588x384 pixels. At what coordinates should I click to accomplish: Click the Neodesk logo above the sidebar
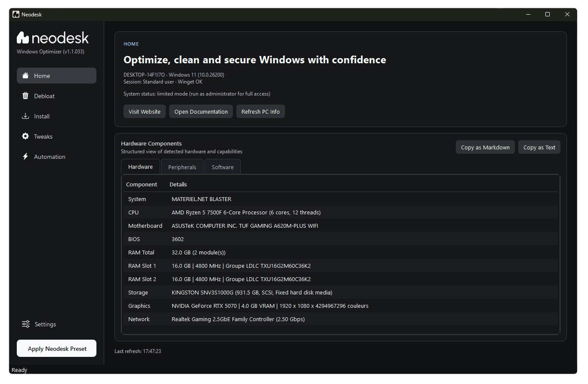pos(52,37)
